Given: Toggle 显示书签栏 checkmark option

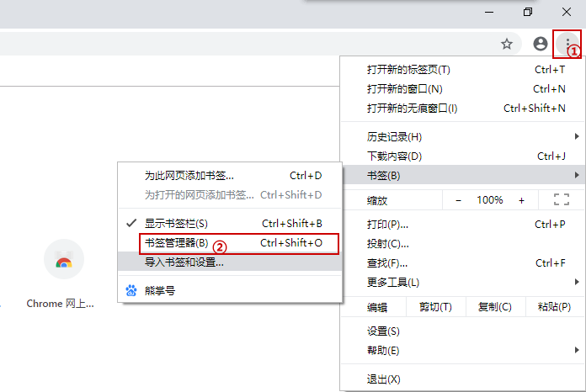Looking at the screenshot, I should pos(174,223).
